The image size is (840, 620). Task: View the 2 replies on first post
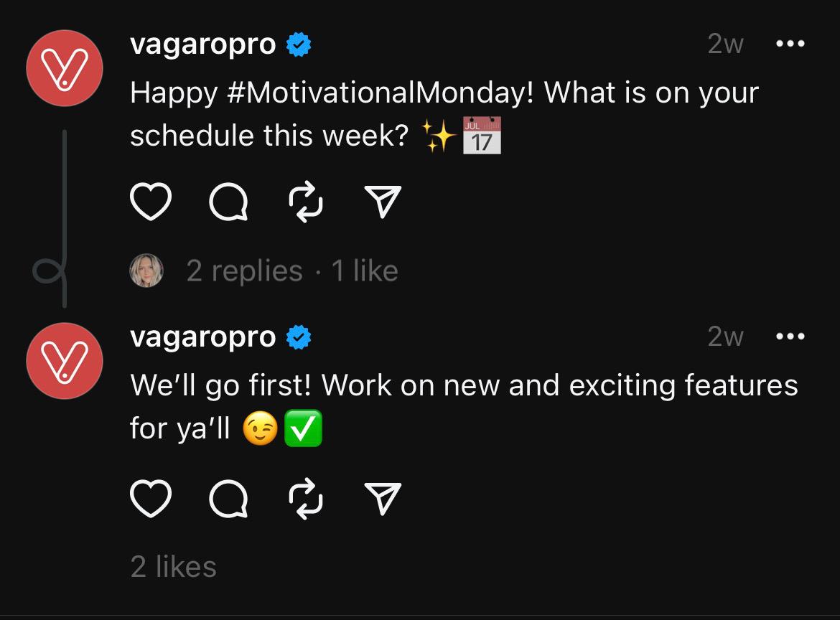[244, 271]
